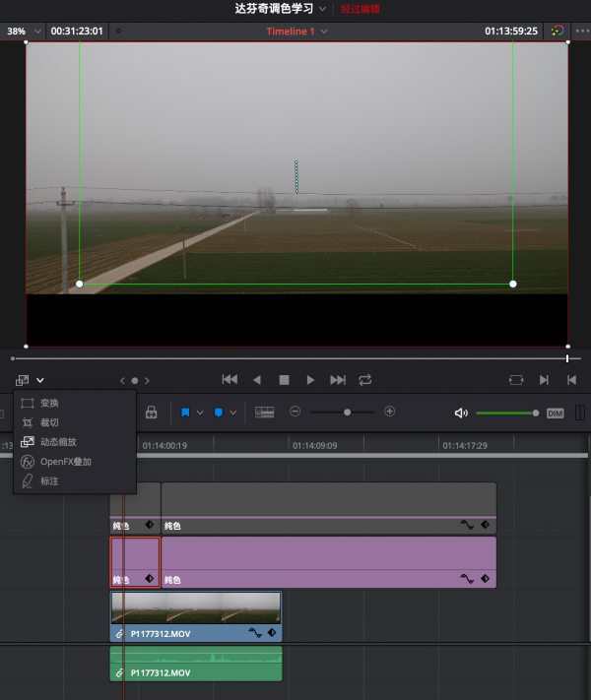Open the 38% viewer zoom dropdown
The height and width of the screenshot is (700, 591).
(x=38, y=32)
